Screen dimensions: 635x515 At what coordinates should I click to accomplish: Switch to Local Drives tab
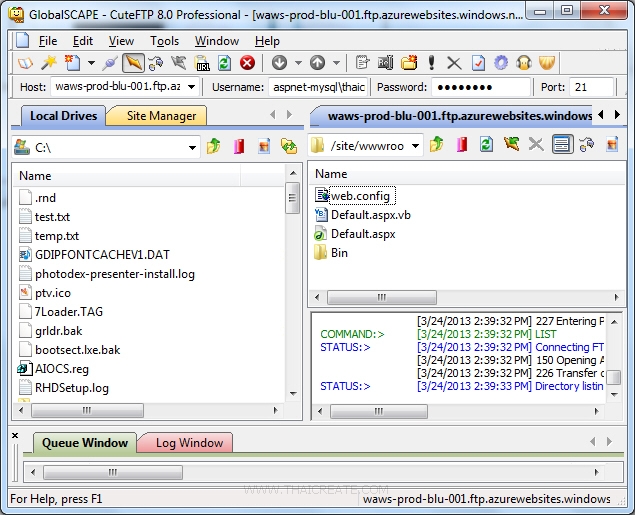point(63,116)
